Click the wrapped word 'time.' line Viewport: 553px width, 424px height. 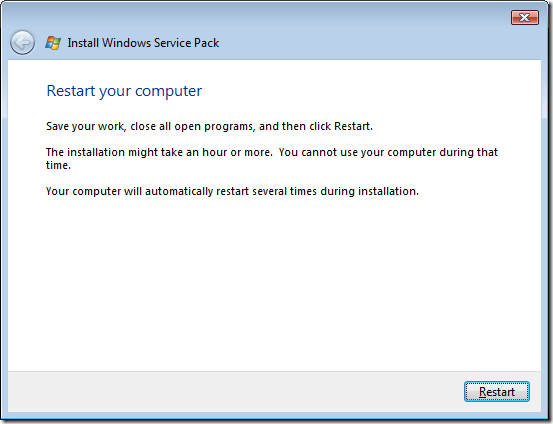pos(58,165)
